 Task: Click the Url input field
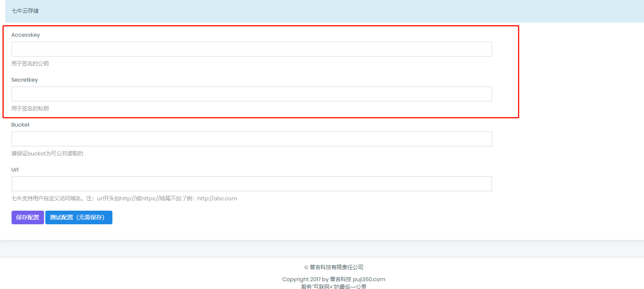click(x=252, y=184)
